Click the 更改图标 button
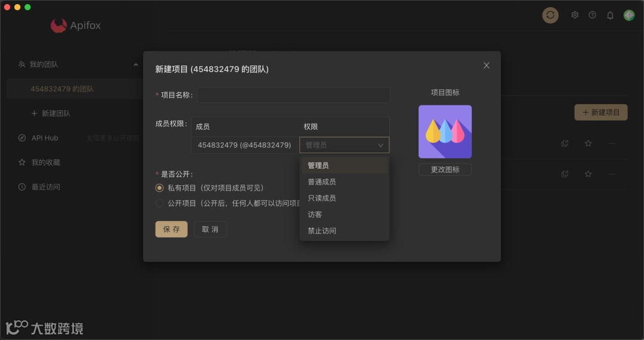This screenshot has height=340, width=644. pyautogui.click(x=445, y=169)
